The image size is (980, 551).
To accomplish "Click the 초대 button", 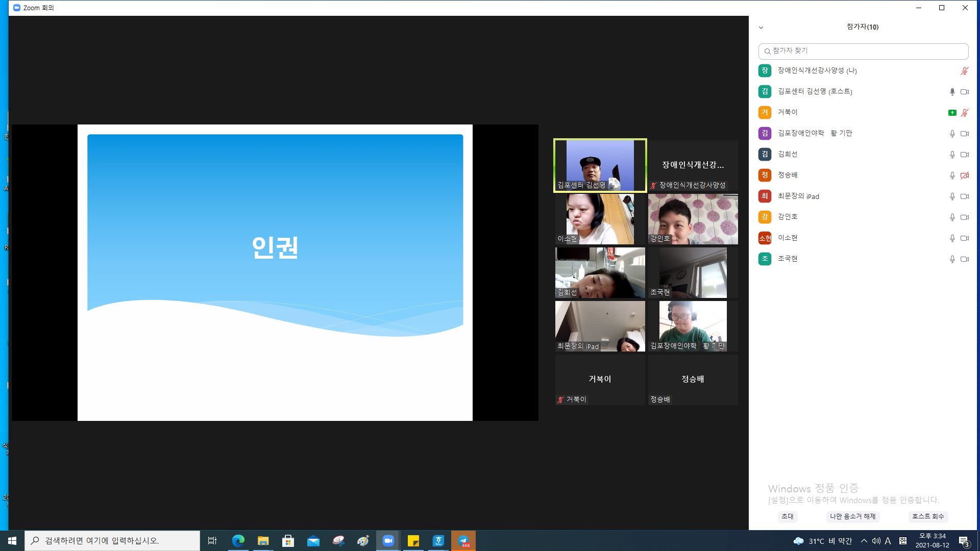I will [788, 516].
